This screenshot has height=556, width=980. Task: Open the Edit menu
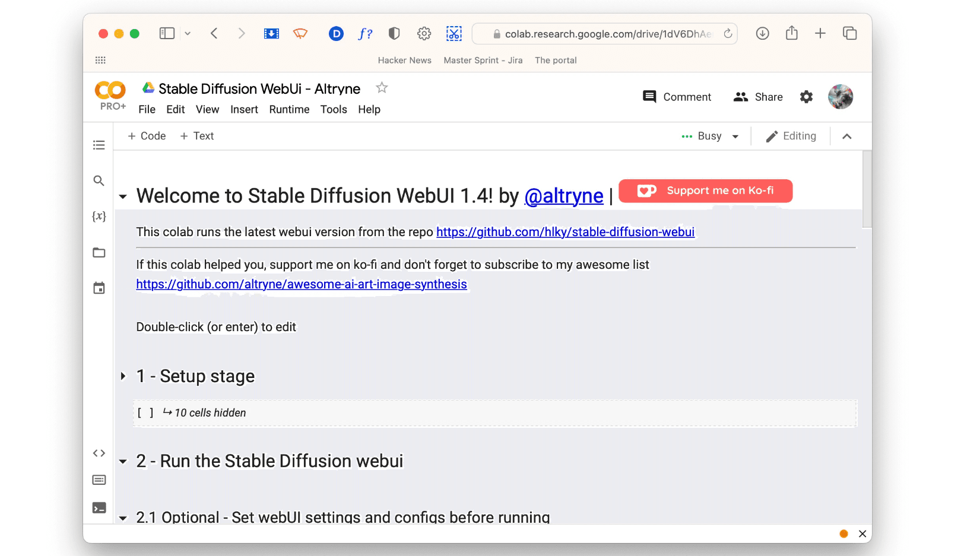pyautogui.click(x=175, y=109)
